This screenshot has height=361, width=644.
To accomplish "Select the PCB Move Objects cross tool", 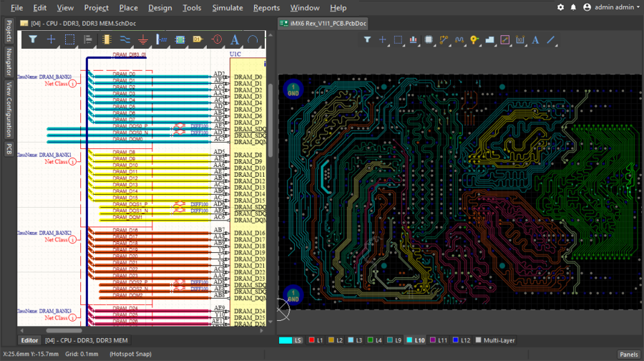I will click(x=382, y=40).
